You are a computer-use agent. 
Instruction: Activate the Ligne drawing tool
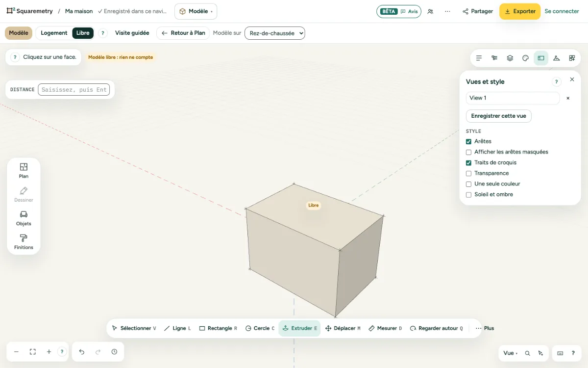[177, 328]
